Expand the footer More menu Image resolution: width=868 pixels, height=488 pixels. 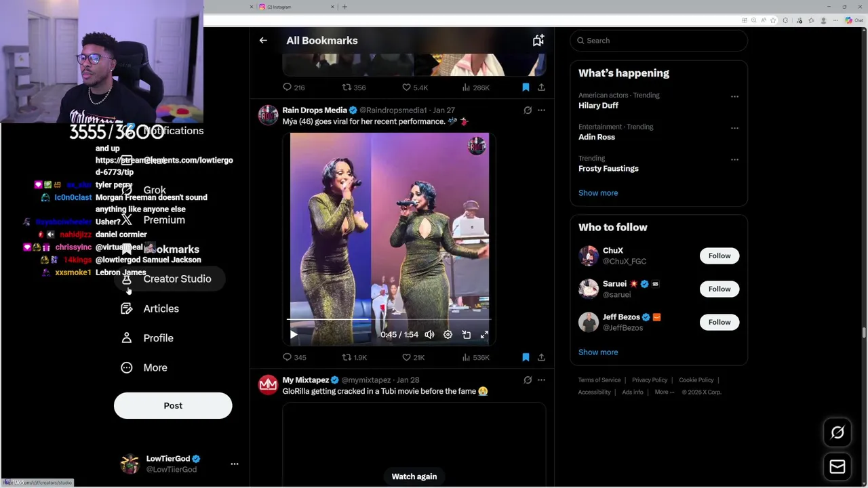(x=665, y=392)
